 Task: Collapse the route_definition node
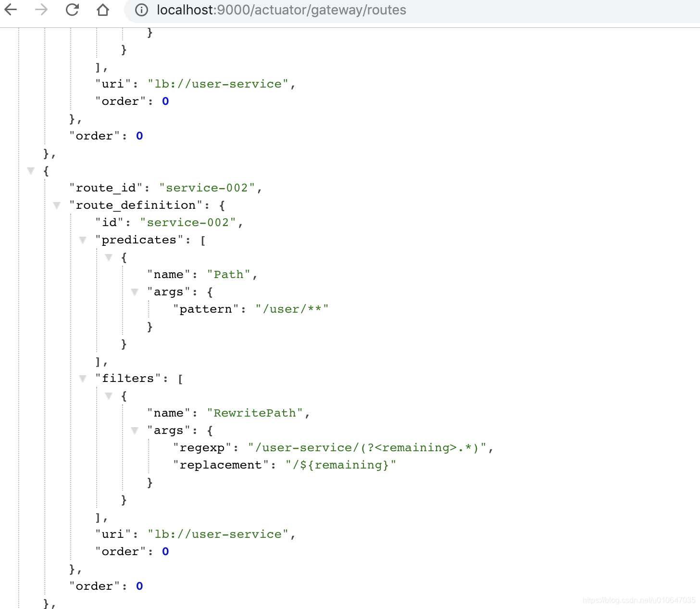(x=57, y=205)
